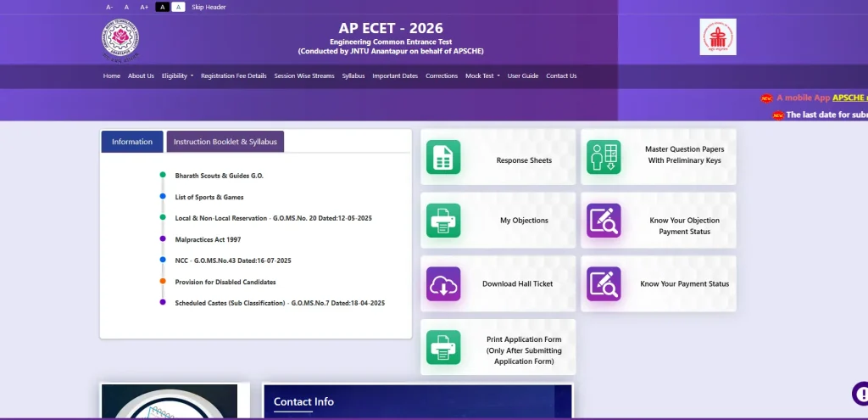Viewport: 868px width, 420px height.
Task: Click the My Objections card label
Action: tap(524, 221)
